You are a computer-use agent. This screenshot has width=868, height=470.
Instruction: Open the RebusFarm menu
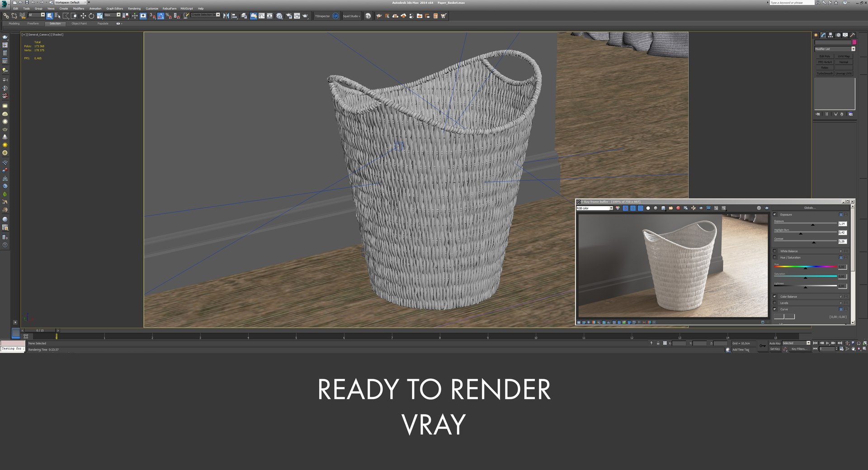pyautogui.click(x=170, y=9)
